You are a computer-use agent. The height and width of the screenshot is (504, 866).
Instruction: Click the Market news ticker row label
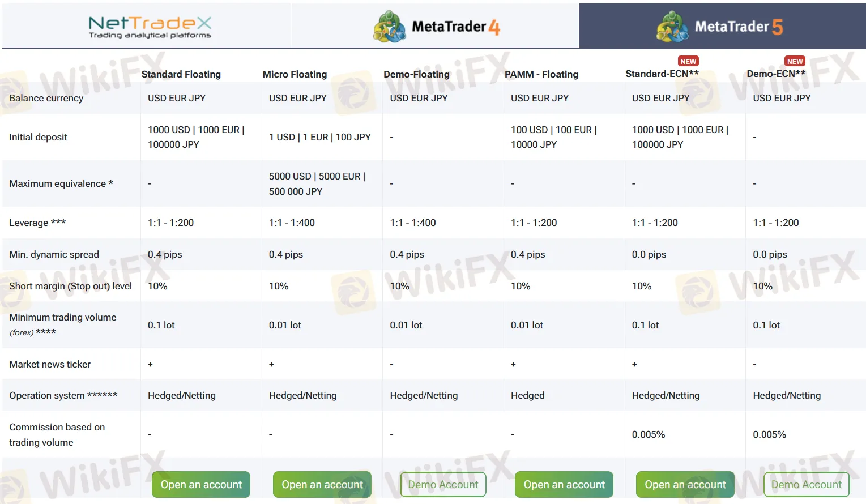[x=50, y=364]
